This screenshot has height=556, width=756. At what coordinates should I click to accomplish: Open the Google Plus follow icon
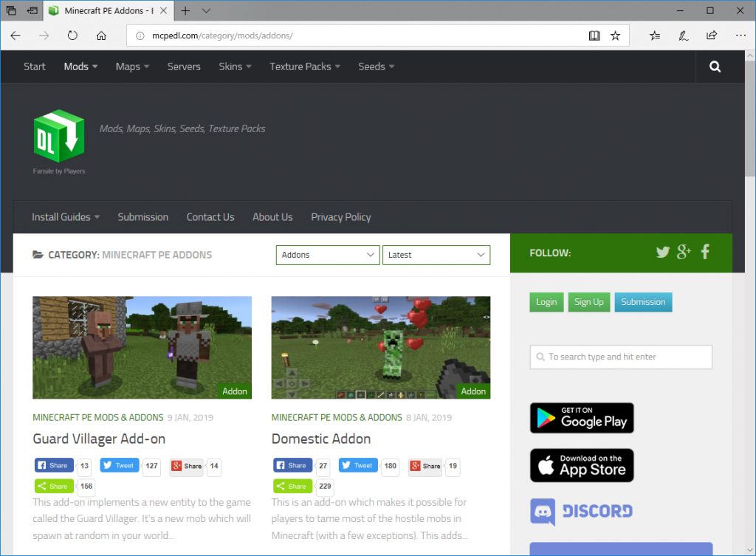684,253
